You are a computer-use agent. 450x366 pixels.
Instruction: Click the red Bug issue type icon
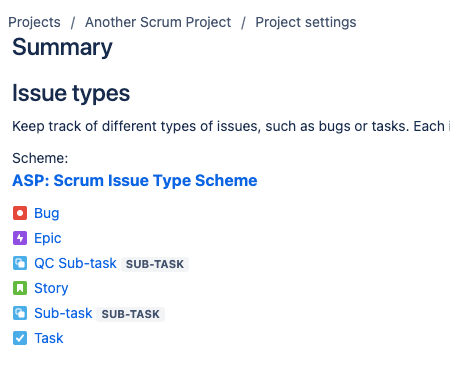tap(20, 213)
